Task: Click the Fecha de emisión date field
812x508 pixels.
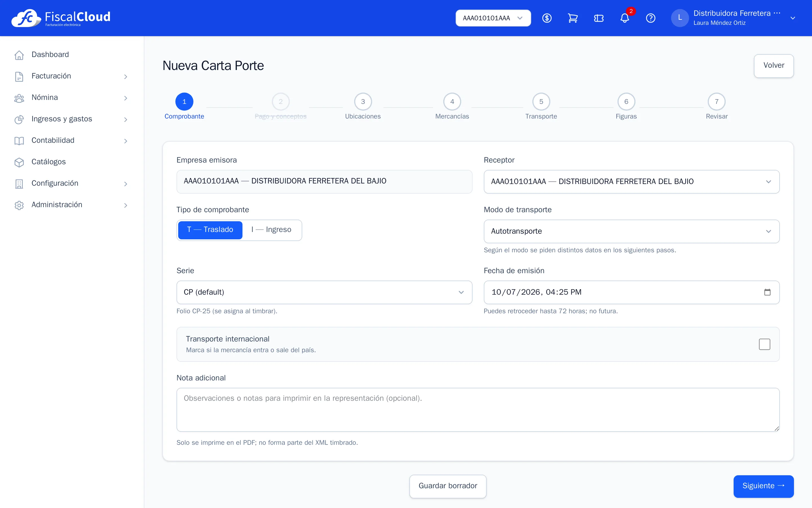Action: (x=632, y=292)
